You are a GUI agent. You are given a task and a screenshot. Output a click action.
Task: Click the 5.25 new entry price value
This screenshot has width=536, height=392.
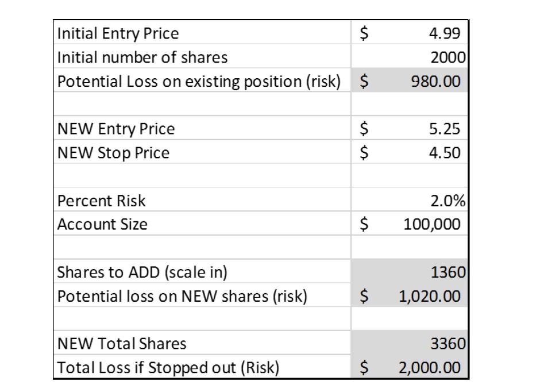pyautogui.click(x=444, y=129)
